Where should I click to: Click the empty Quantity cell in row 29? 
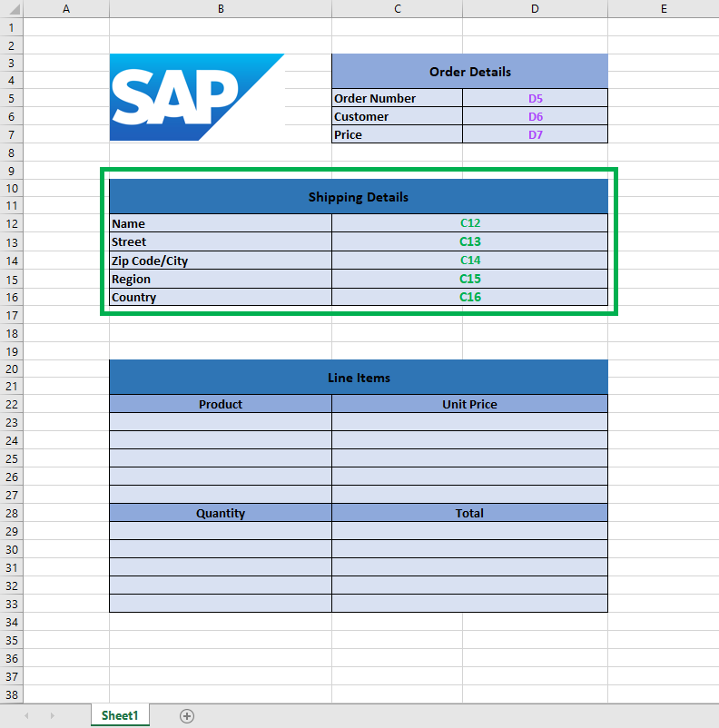pos(221,531)
